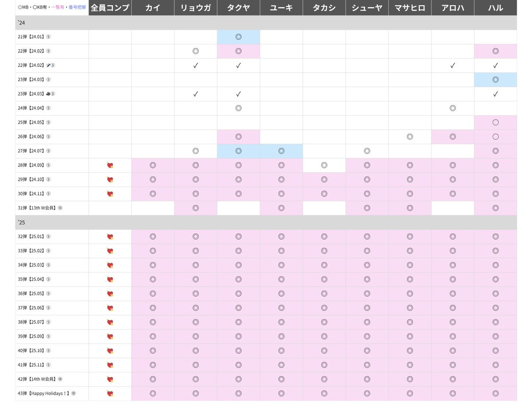Click the heart icon in the 38弾【25.07】 row
The image size is (532, 415).
[110, 322]
